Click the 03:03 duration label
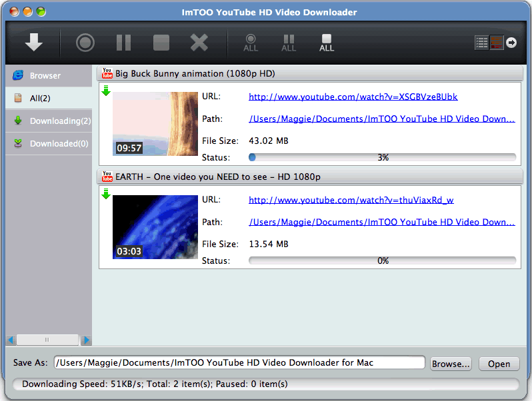This screenshot has height=401, width=532. click(129, 251)
